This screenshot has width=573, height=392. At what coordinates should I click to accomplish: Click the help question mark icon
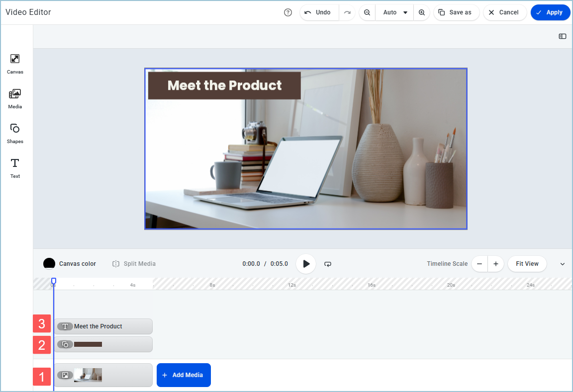[288, 12]
